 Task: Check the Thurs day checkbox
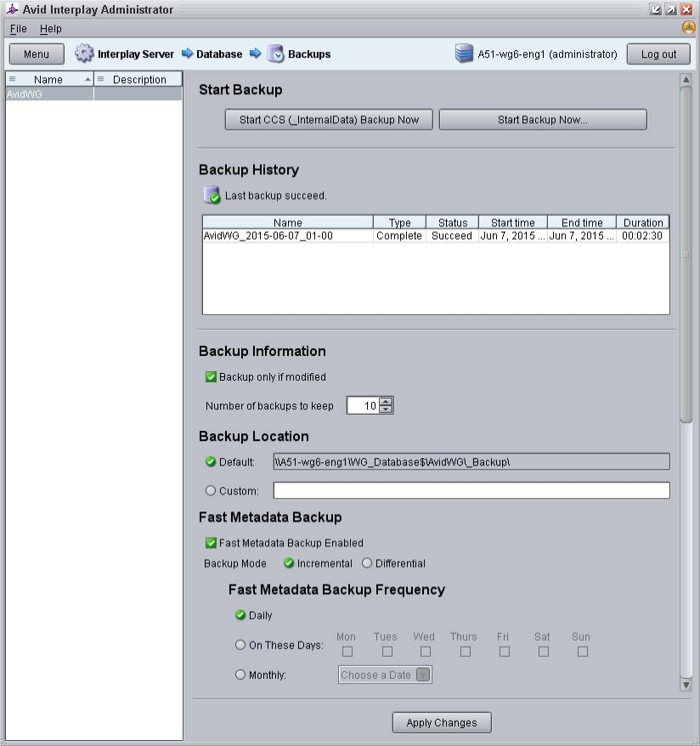click(x=466, y=652)
